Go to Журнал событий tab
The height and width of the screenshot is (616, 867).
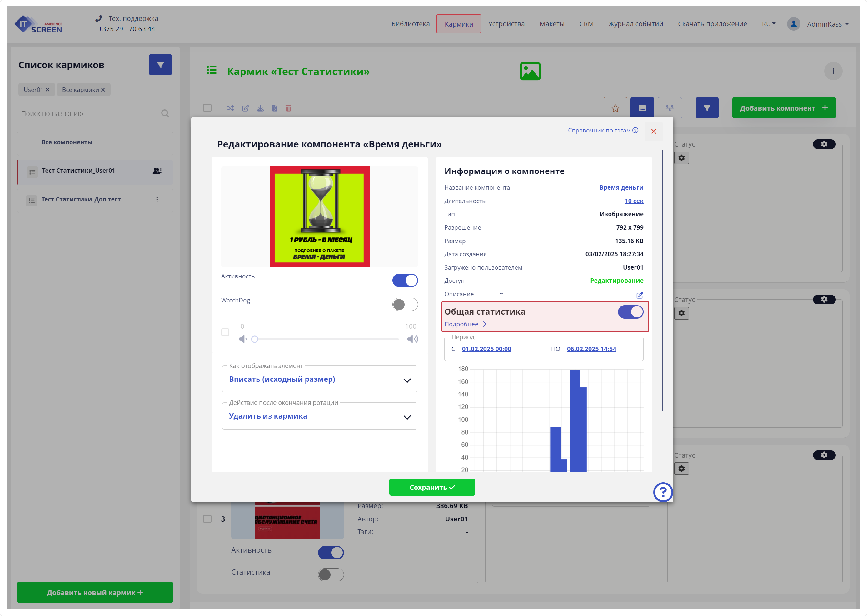[635, 24]
